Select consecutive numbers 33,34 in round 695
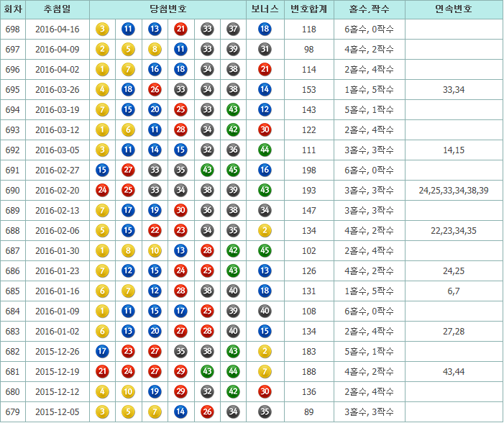 point(454,90)
